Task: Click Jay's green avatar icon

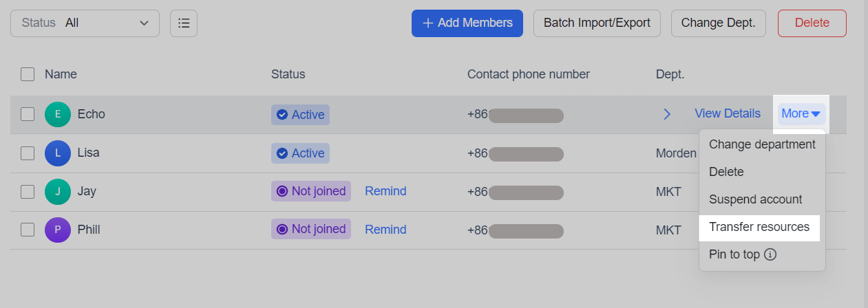Action: tap(58, 191)
